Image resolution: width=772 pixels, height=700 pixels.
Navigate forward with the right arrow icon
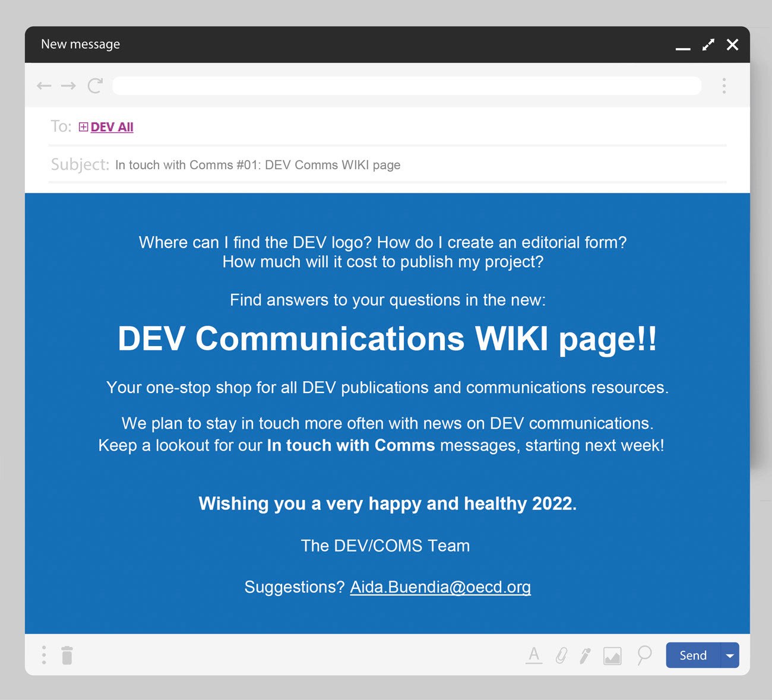click(68, 85)
